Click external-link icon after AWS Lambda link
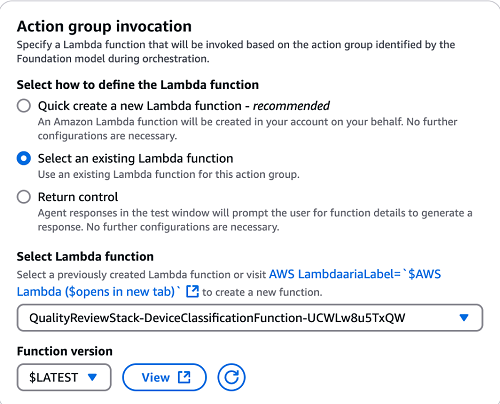 (192, 291)
